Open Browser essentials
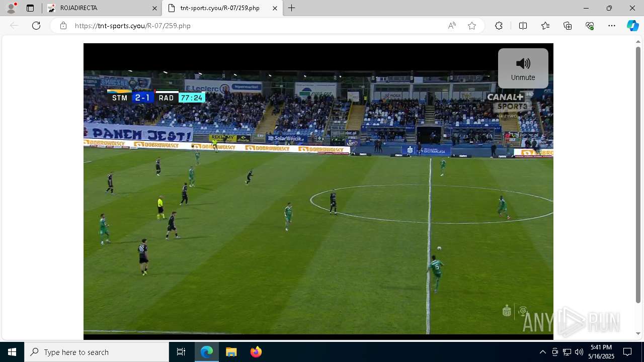This screenshot has height=362, width=644. (x=590, y=26)
